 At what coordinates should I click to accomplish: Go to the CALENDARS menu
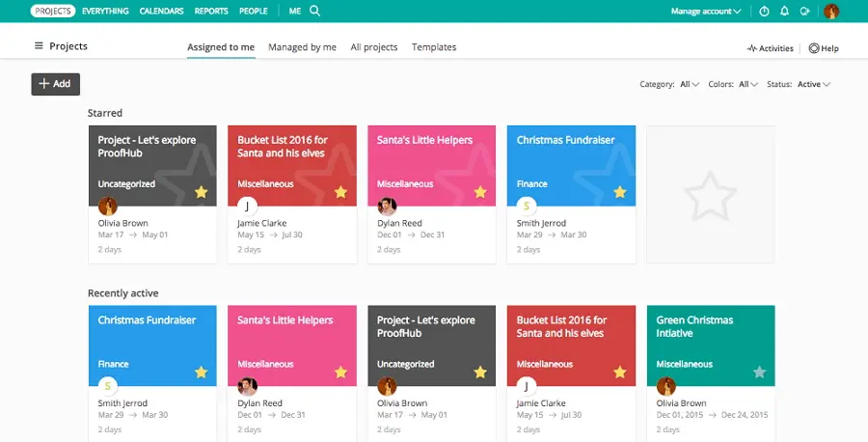(162, 11)
